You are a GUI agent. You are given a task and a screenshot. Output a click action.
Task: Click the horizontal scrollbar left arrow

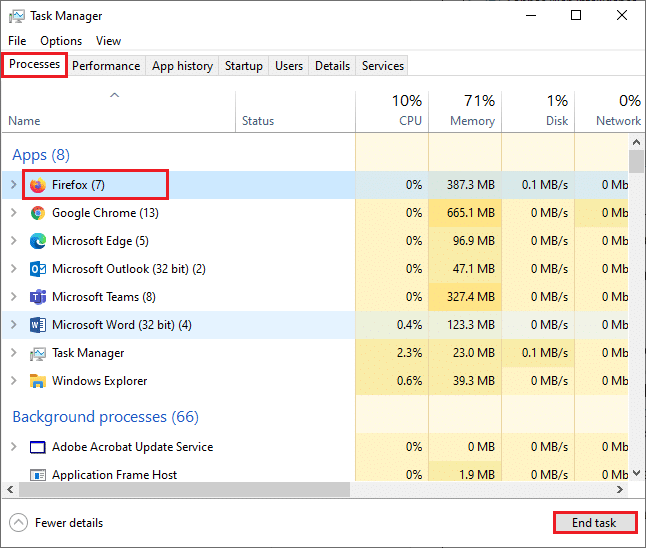click(x=10, y=489)
